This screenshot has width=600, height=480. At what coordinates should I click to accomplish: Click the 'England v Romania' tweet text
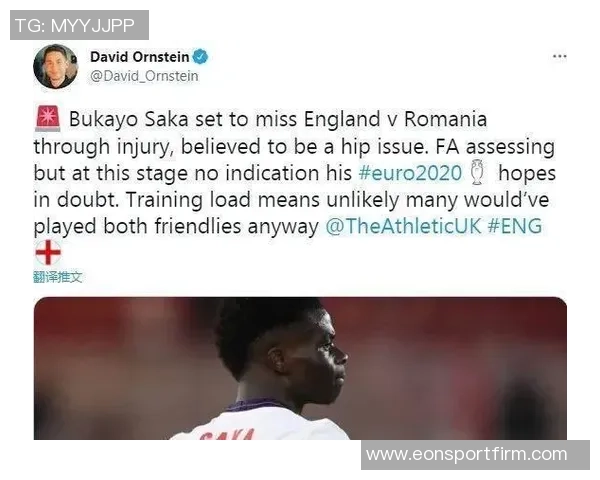coord(395,119)
